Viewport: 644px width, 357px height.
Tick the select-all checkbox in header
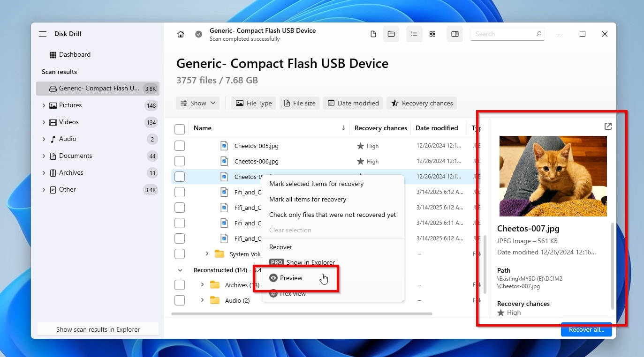180,129
